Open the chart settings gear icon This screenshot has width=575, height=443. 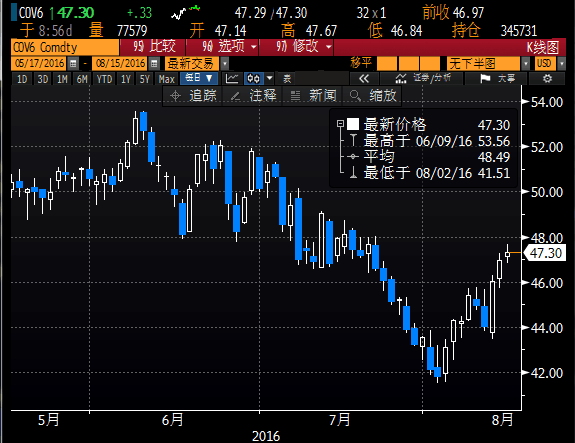547,78
